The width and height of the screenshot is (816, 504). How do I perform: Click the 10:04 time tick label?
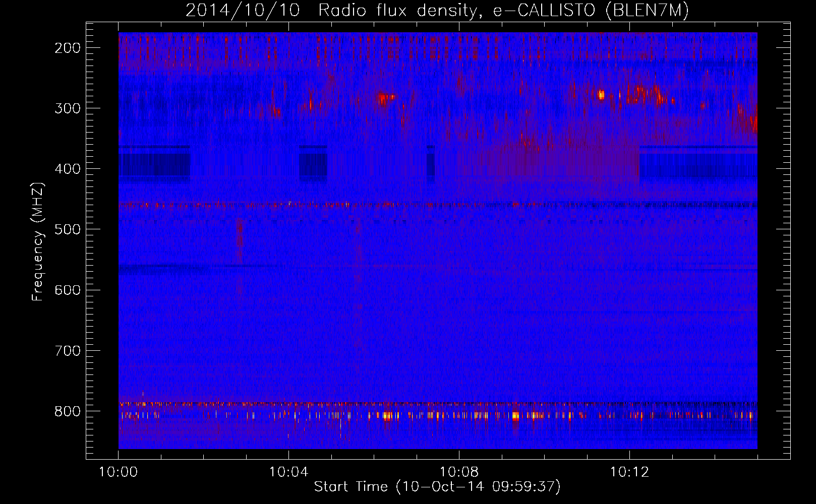289,472
